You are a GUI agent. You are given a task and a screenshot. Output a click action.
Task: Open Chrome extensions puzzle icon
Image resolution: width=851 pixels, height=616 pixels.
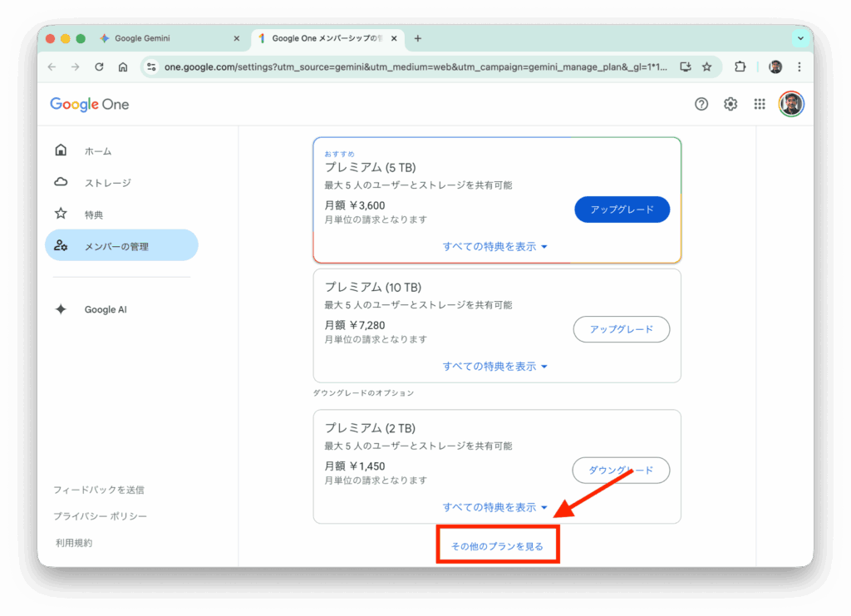coord(740,67)
